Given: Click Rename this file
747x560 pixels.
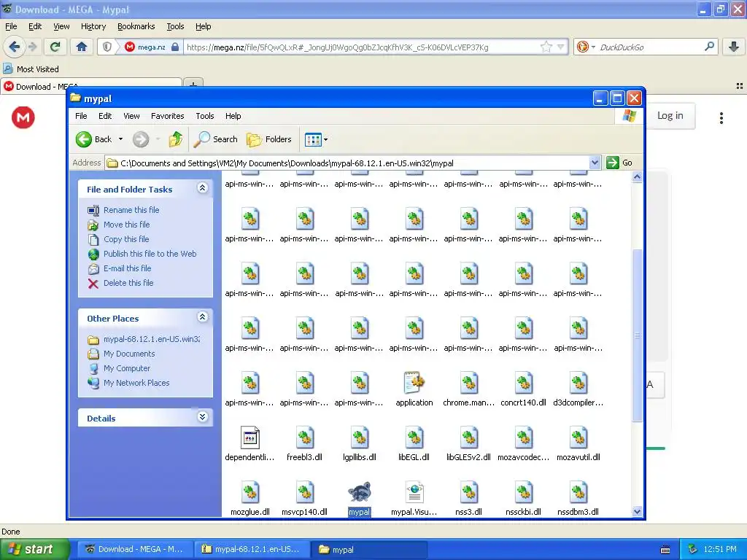Looking at the screenshot, I should (131, 210).
